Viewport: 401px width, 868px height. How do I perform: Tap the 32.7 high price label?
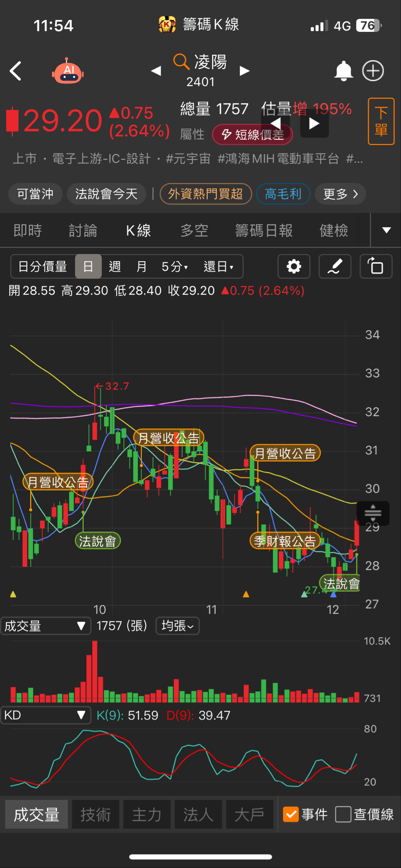coord(113,386)
